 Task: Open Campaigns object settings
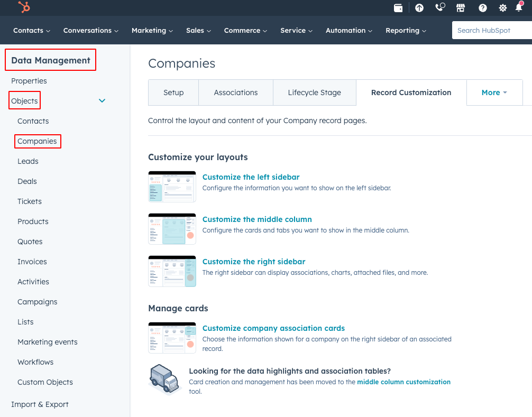pyautogui.click(x=38, y=302)
